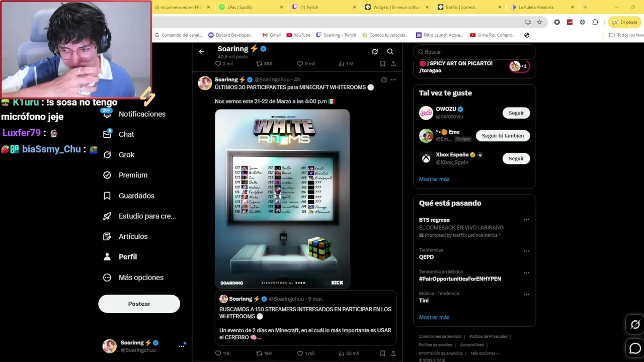The height and width of the screenshot is (362, 644).
Task: Expand Más opciones in the sidebar
Action: pos(133,278)
